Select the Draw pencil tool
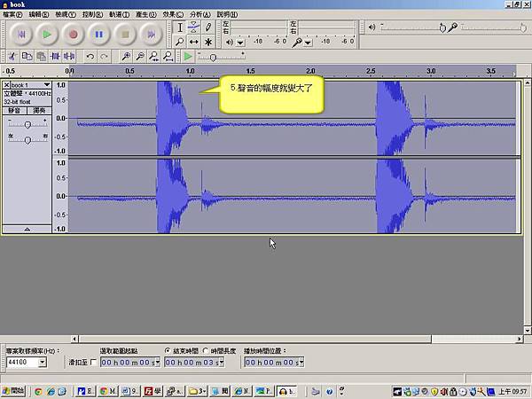 [x=208, y=27]
